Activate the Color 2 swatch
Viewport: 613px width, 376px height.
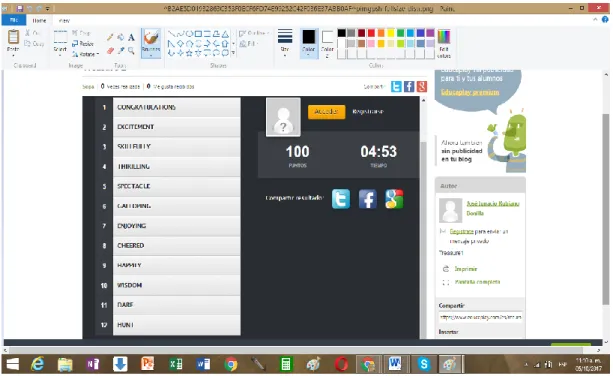pos(327,43)
